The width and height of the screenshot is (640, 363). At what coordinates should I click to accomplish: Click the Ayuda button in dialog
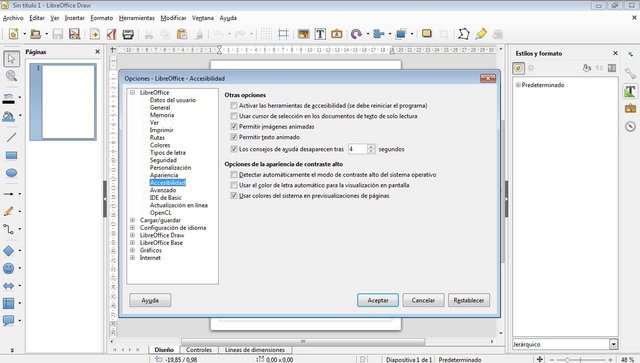point(150,300)
